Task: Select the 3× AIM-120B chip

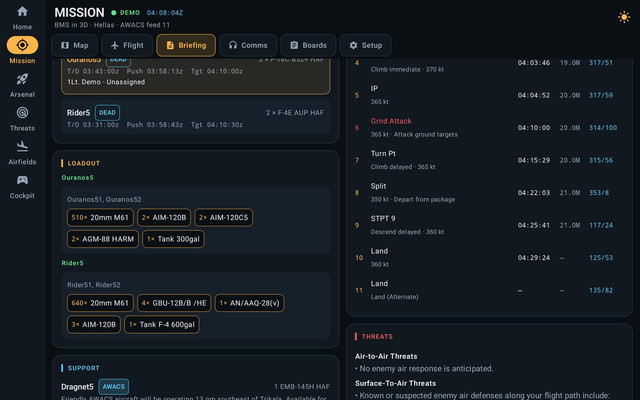Action: coord(93,324)
